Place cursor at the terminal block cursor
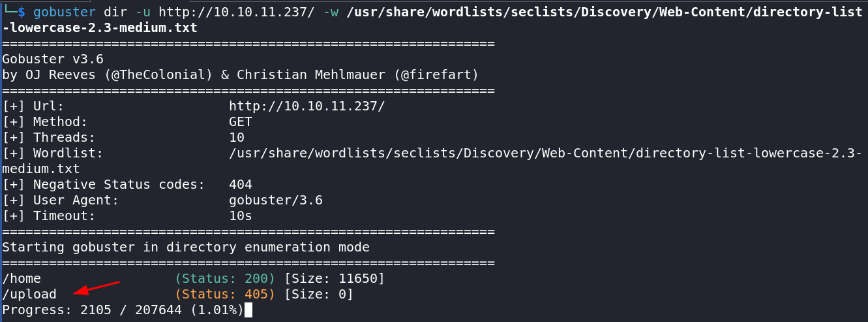This screenshot has width=868, height=322. click(x=248, y=310)
